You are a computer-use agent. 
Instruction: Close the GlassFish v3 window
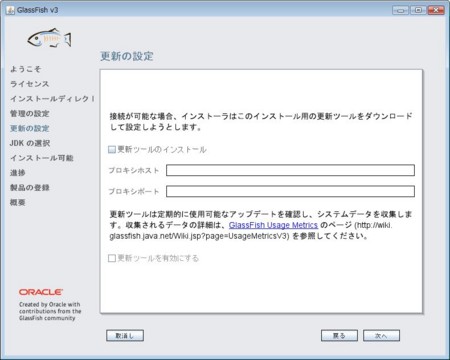coord(436,10)
